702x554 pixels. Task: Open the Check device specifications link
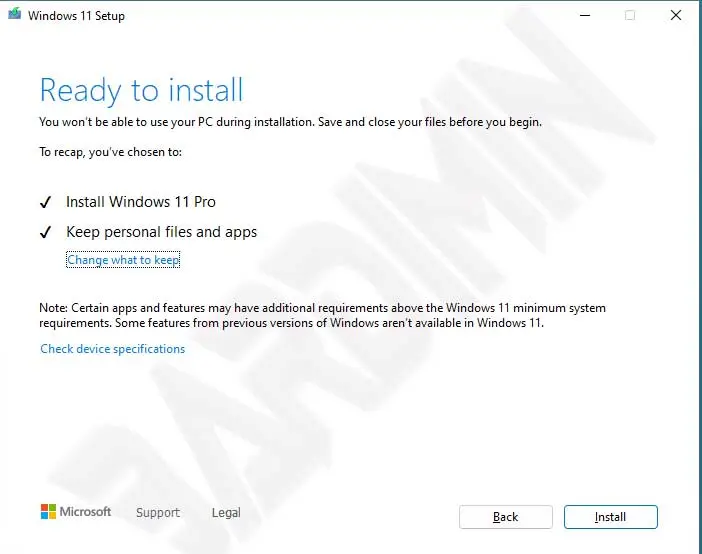[x=112, y=349]
